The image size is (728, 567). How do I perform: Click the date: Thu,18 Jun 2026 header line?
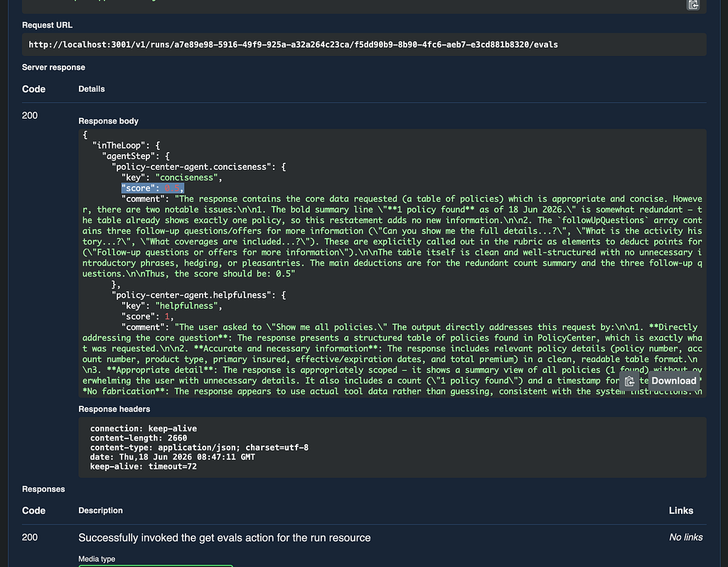tap(172, 457)
